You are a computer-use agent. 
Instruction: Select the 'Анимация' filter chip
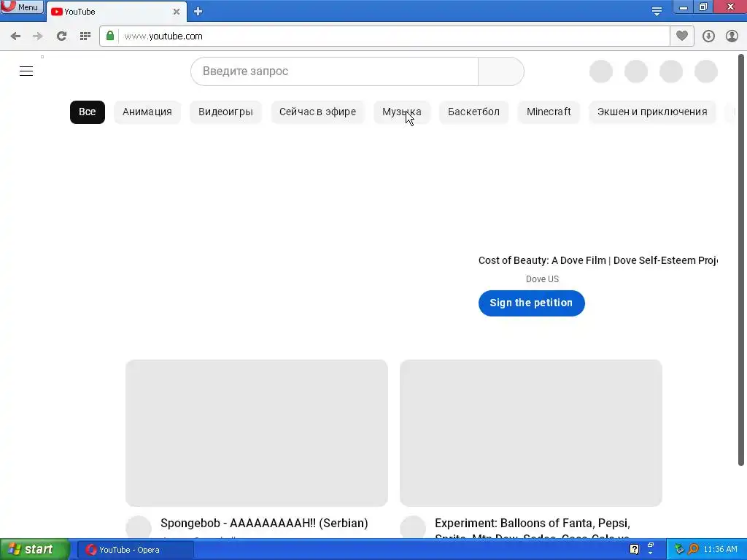tap(147, 112)
